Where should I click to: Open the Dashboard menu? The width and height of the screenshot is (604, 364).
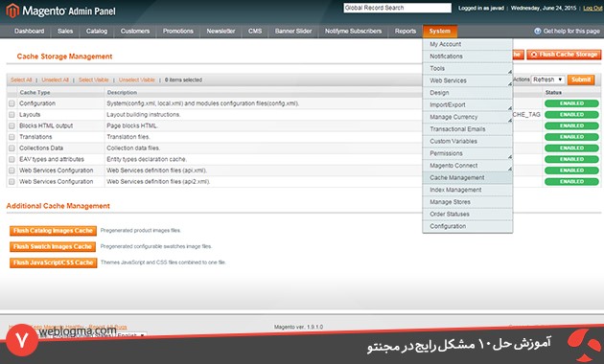point(30,32)
